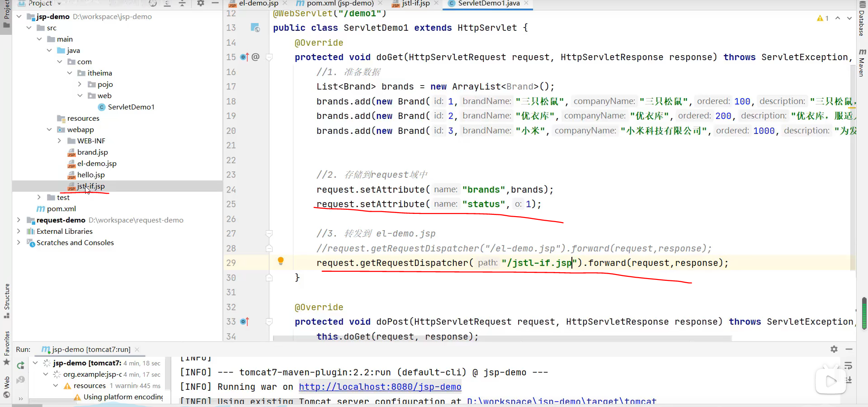Open the http://localhost:8080/jsp-demo link
Screen dimensions: 868x407
pos(380,387)
